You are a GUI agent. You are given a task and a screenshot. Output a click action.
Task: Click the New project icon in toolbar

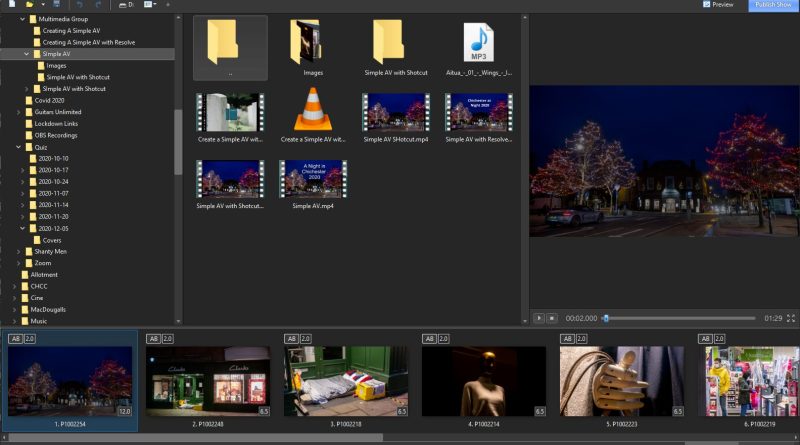(10, 5)
